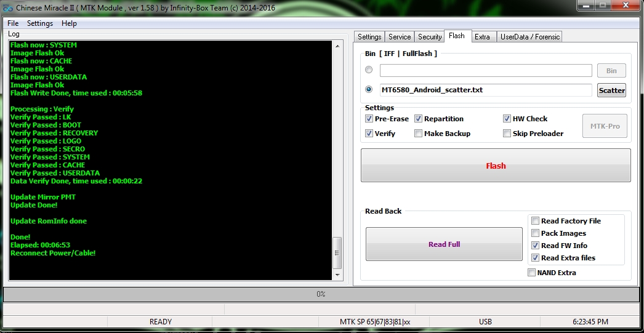644x333 pixels.
Task: Click the large Flash button
Action: point(496,166)
